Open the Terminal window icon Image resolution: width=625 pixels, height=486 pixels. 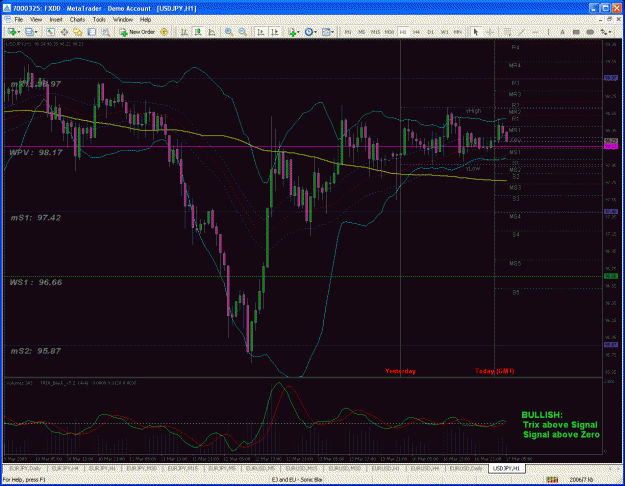(92, 32)
